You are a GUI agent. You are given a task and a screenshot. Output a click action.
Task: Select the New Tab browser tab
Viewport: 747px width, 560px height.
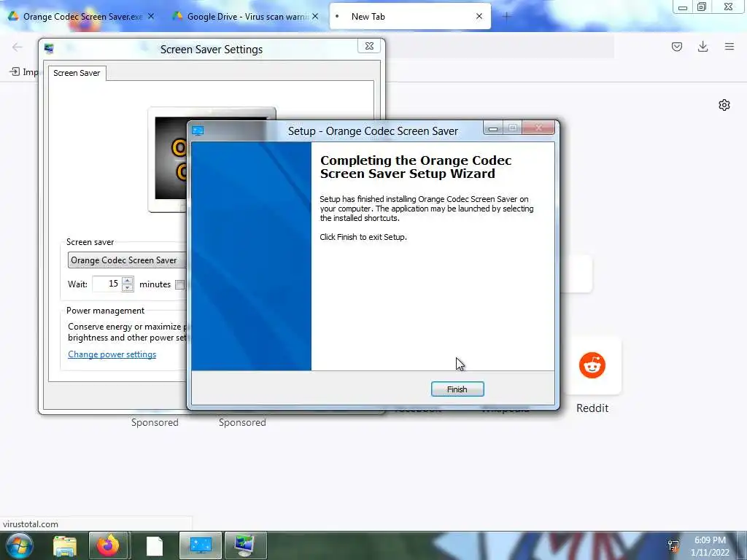click(410, 17)
